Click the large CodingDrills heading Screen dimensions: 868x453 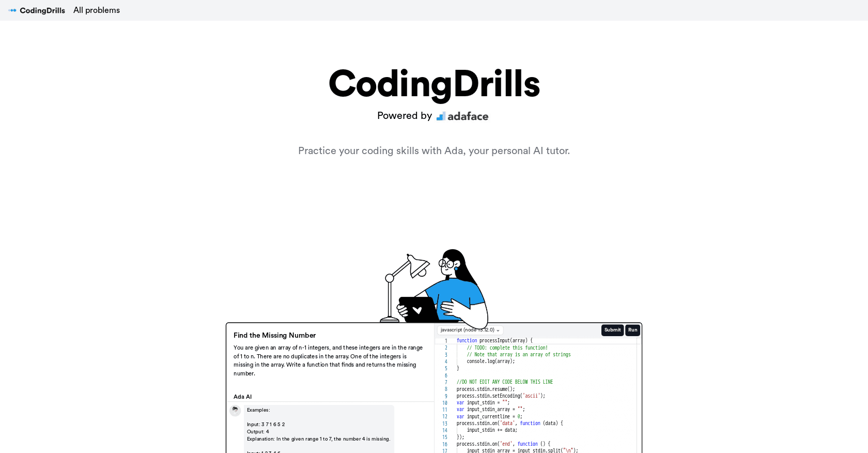[x=434, y=84]
